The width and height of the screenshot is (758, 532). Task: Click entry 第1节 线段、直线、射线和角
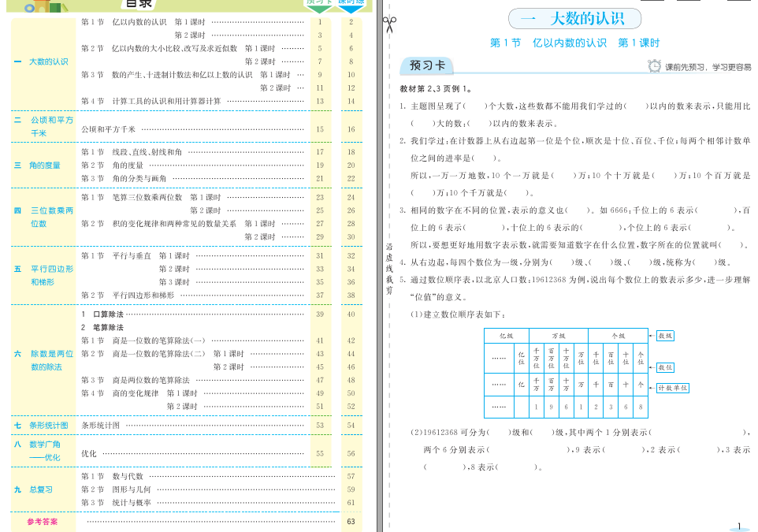[132, 152]
